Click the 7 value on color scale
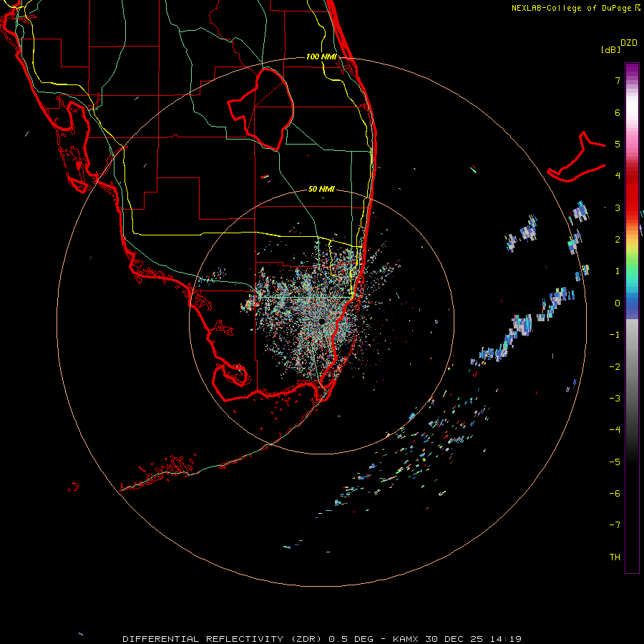Viewport: 644px width, 644px height. point(618,80)
